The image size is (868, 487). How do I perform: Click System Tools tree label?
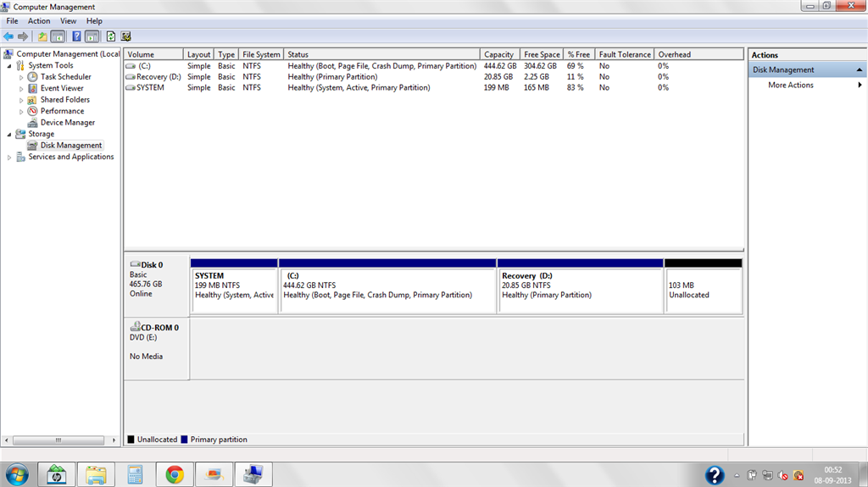50,65
